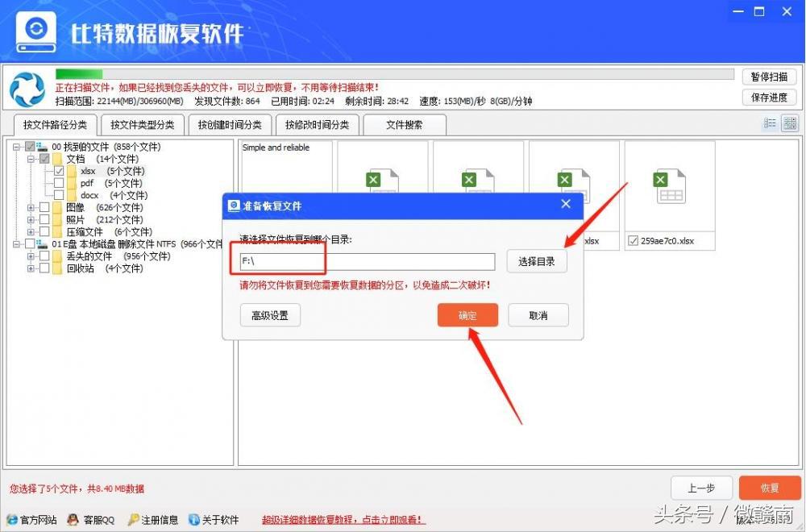
Task: Go back with 上一步 button
Action: pos(702,488)
